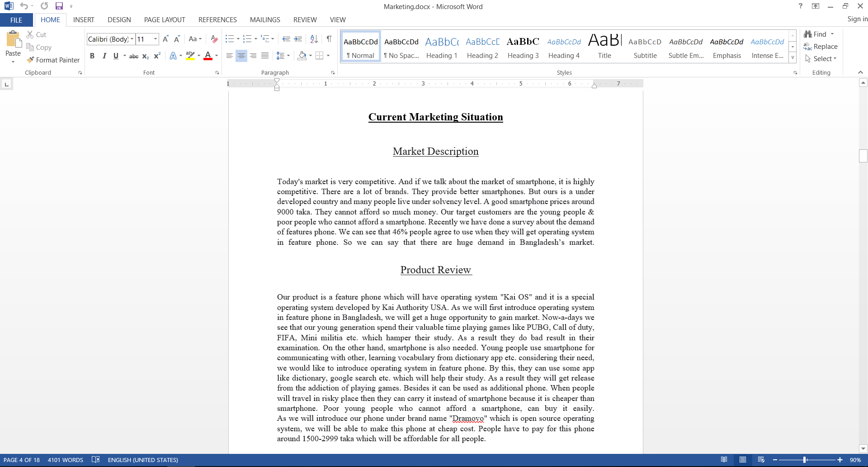The height and width of the screenshot is (467, 868).
Task: Click the Grow Font icon
Action: [x=165, y=39]
